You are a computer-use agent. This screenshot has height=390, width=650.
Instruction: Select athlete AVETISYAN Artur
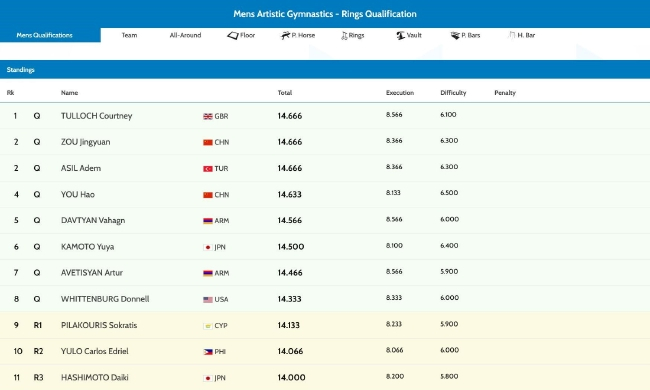[x=92, y=273]
